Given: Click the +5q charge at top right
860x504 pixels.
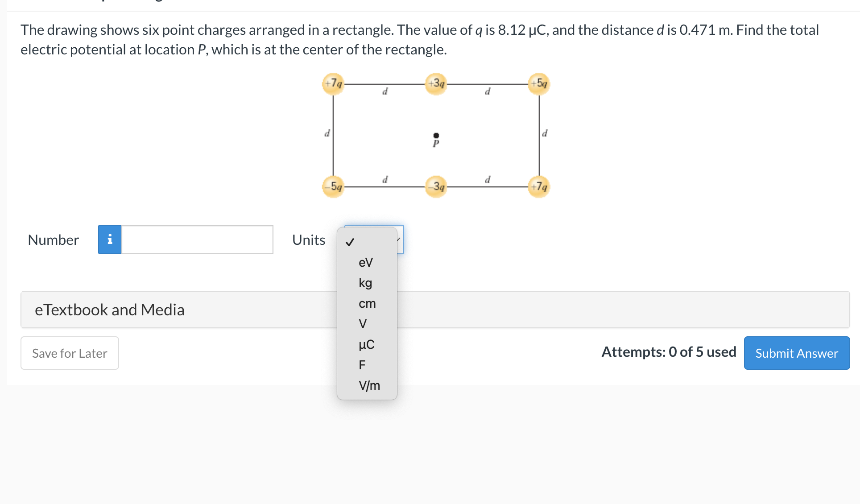Looking at the screenshot, I should [x=539, y=83].
